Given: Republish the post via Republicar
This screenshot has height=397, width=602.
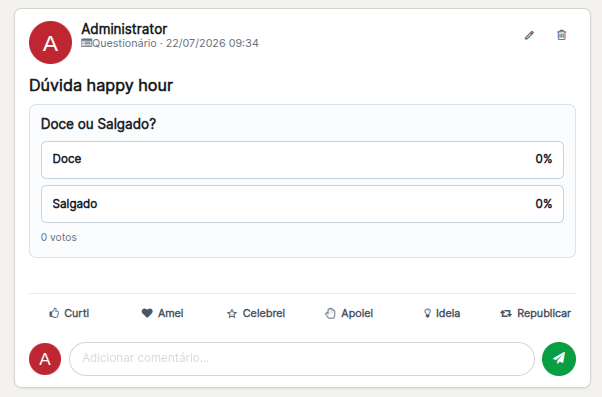Looking at the screenshot, I should tap(536, 313).
